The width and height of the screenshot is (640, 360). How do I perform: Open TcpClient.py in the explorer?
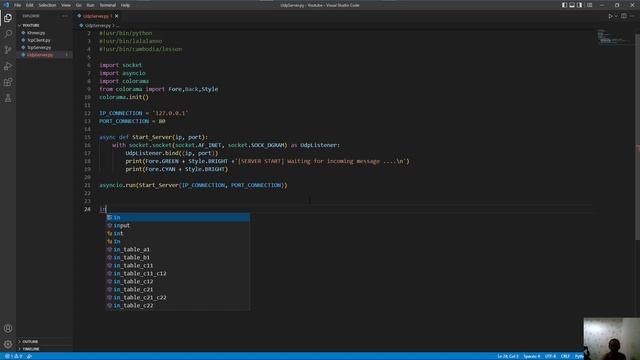coord(44,40)
